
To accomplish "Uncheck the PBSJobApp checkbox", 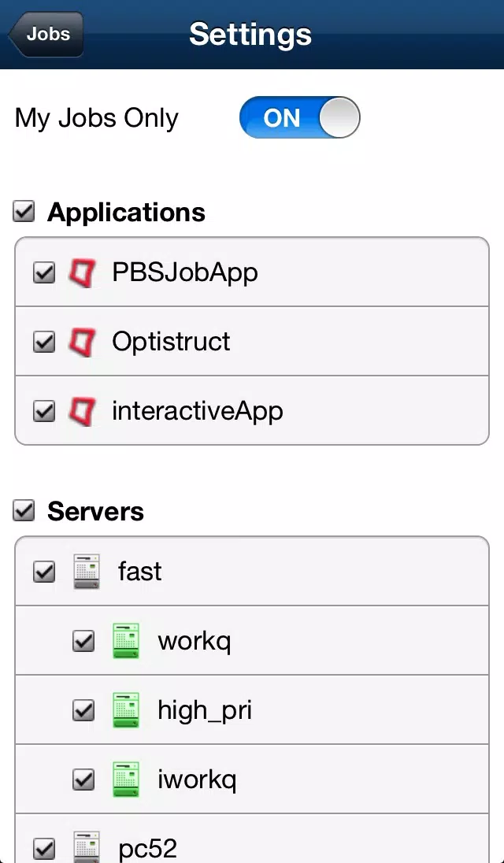I will click(44, 272).
